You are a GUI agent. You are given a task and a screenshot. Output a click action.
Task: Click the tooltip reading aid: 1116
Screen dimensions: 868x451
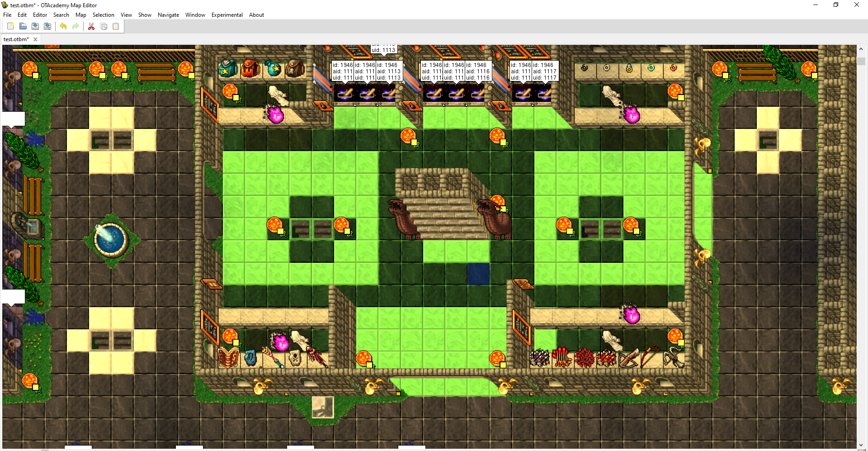coord(478,71)
